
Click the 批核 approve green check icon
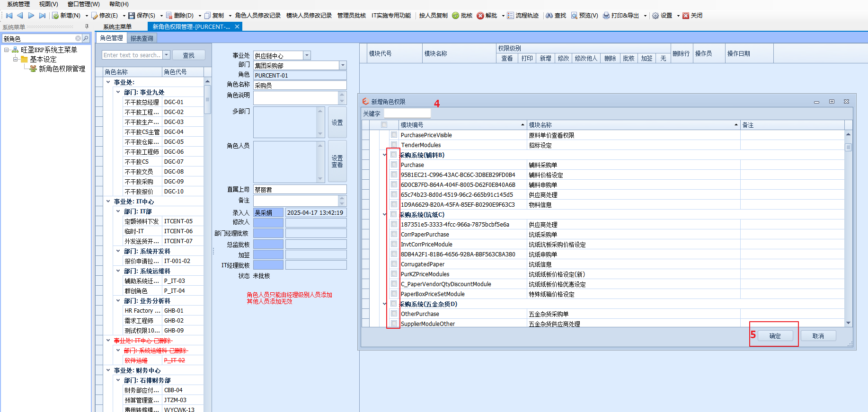455,16
